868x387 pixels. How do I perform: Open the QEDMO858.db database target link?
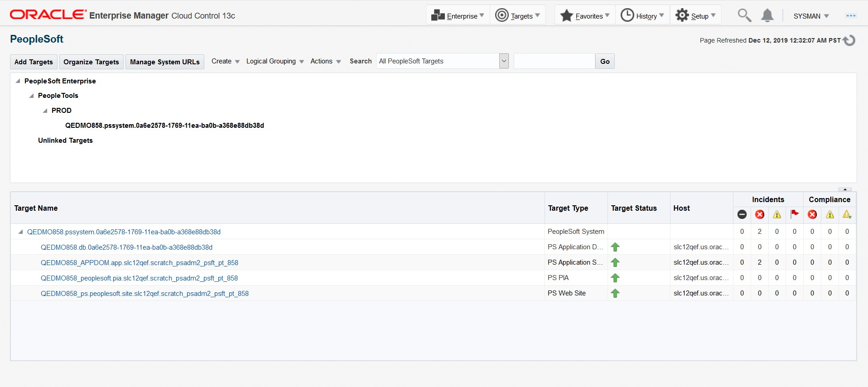click(126, 247)
